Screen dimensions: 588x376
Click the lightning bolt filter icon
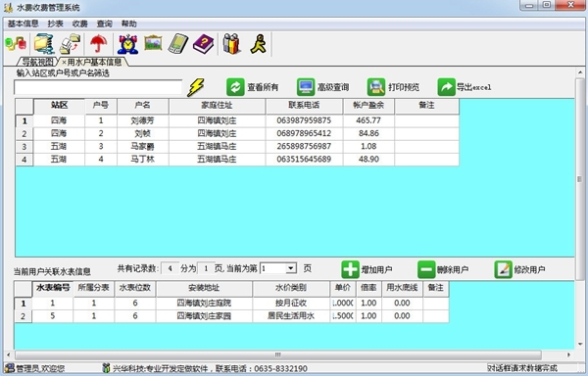pos(196,87)
